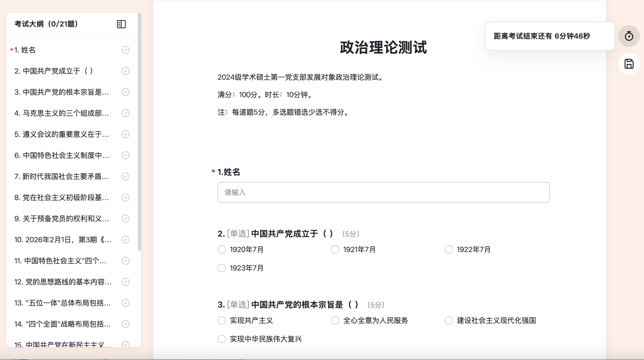Navigate to outline item 13 五位一体

pos(63,303)
